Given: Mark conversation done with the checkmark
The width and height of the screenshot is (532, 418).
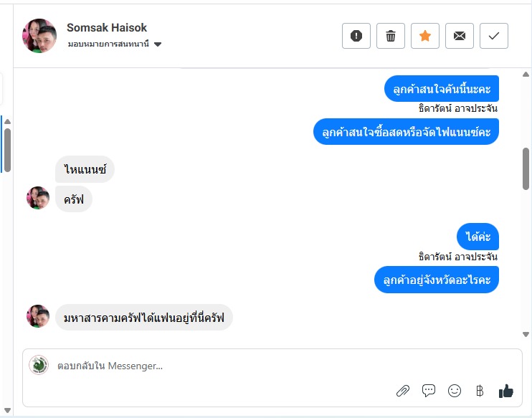Looking at the screenshot, I should coord(494,36).
